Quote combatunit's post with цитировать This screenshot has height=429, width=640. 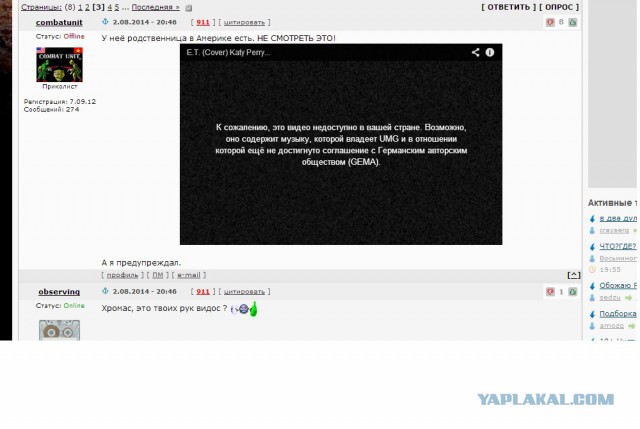point(244,22)
